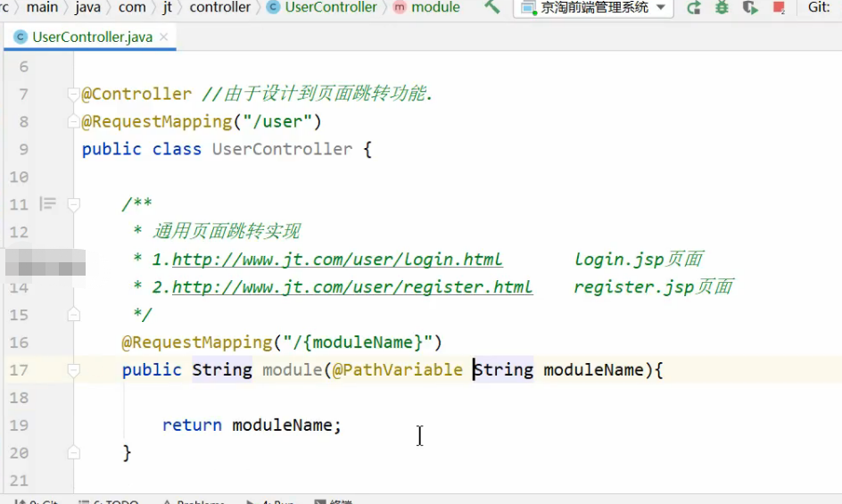The height and width of the screenshot is (504, 842).
Task: Select 'UserController' breadcrumb item
Action: (331, 7)
